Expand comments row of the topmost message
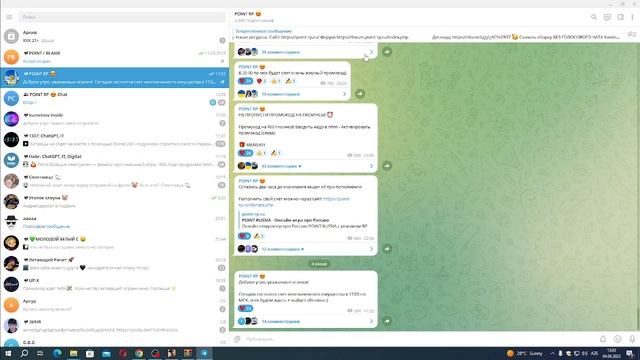This screenshot has width=640, height=360. coord(306,52)
